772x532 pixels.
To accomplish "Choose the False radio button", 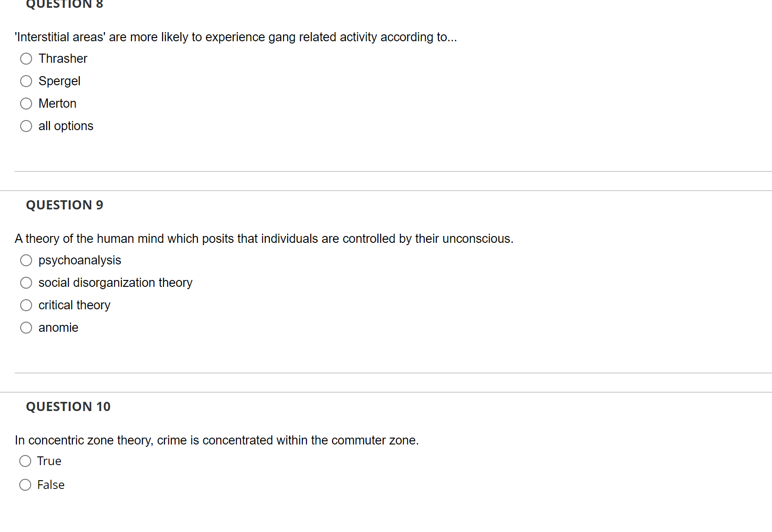I will tap(25, 485).
